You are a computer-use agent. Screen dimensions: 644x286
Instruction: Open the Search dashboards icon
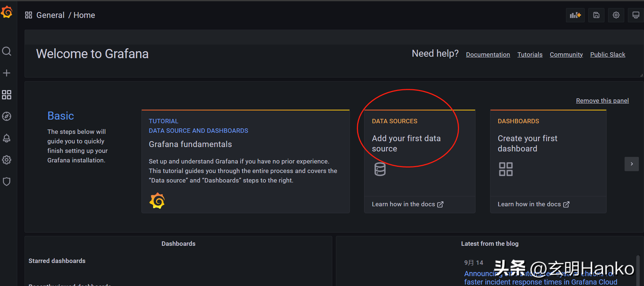pyautogui.click(x=7, y=51)
